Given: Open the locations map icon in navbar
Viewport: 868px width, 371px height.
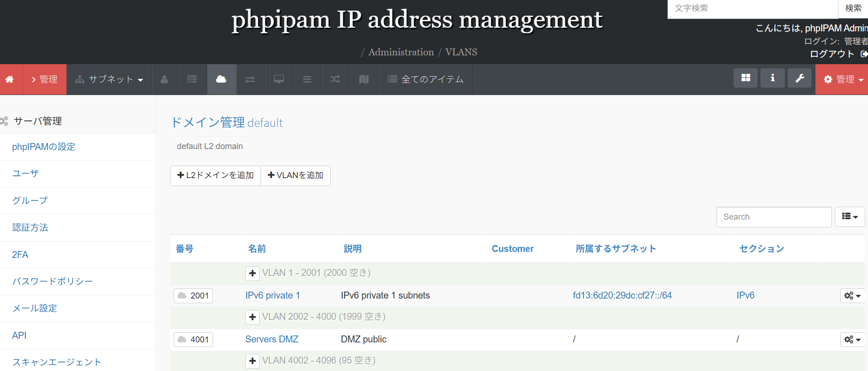Looking at the screenshot, I should (x=364, y=79).
